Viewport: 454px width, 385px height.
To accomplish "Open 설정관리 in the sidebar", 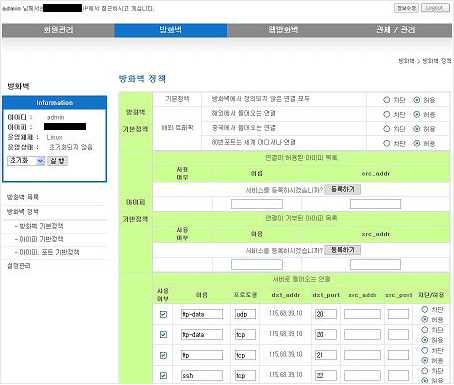I will 19,266.
